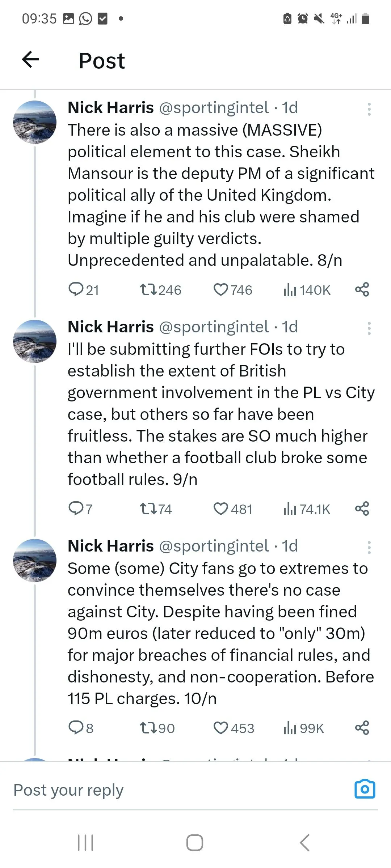Open the more options menu on 9/n post
Screen dimensions: 391x868
pyautogui.click(x=369, y=328)
